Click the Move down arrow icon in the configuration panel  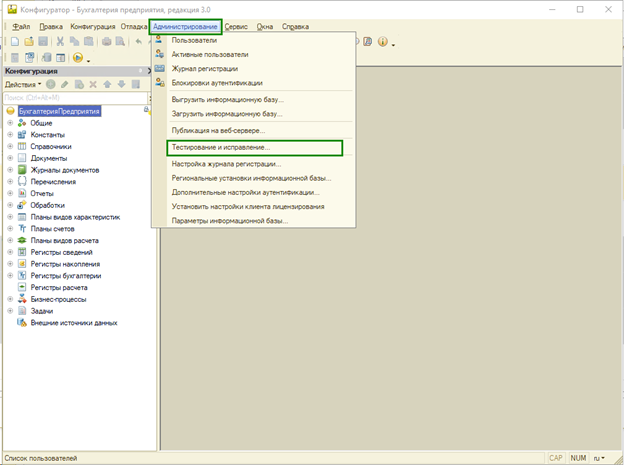(121, 84)
